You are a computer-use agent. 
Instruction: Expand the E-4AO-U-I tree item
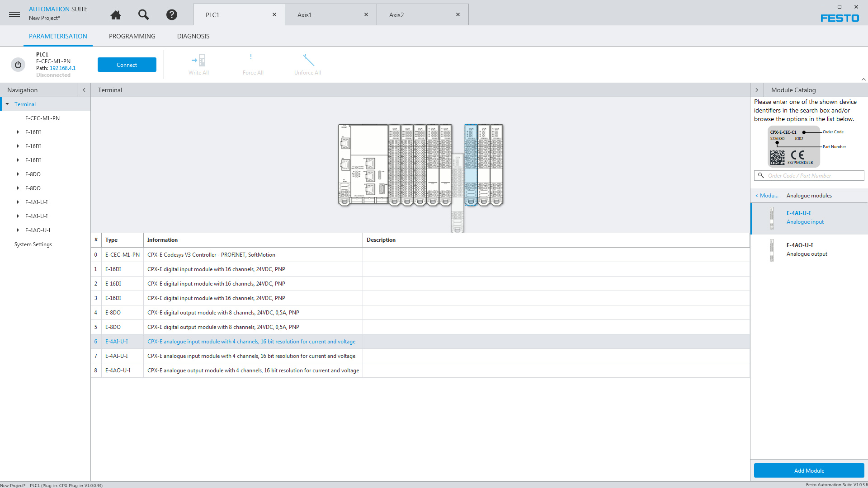(18, 230)
